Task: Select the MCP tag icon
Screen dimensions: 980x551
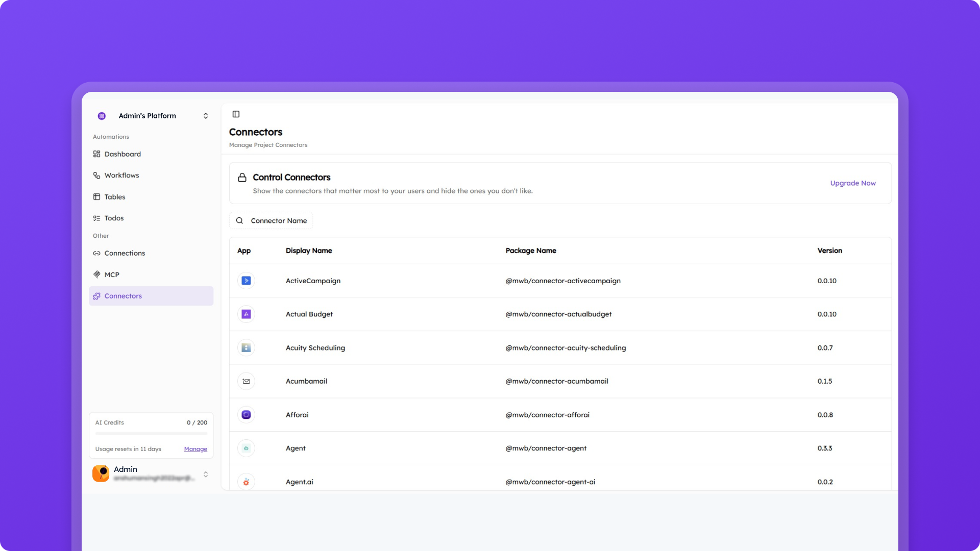Action: click(x=97, y=274)
